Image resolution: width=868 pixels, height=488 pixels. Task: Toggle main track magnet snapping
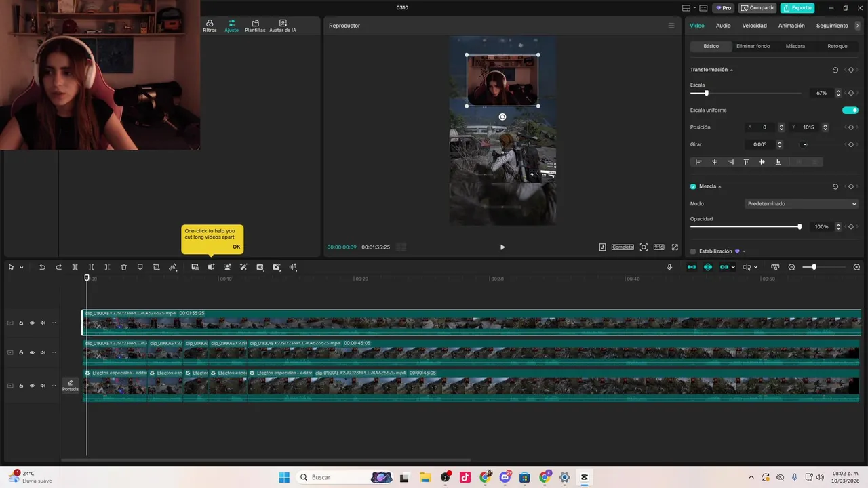click(691, 267)
